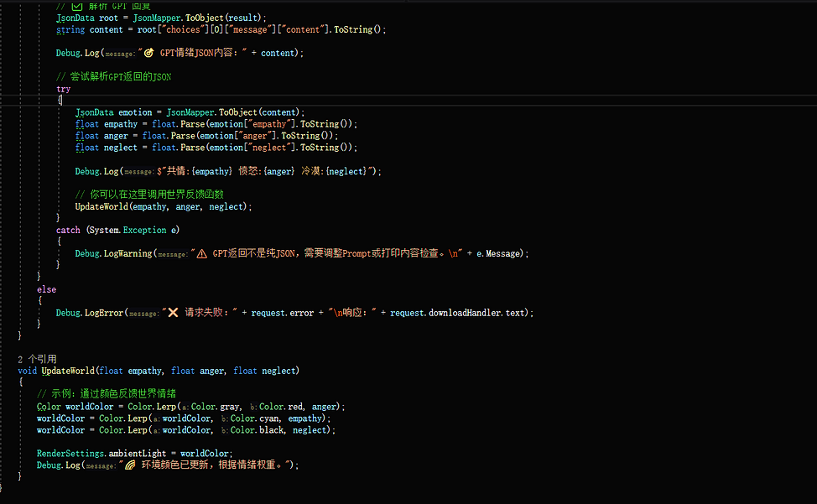Click Color.black argument
The image size is (817, 504).
[257, 430]
